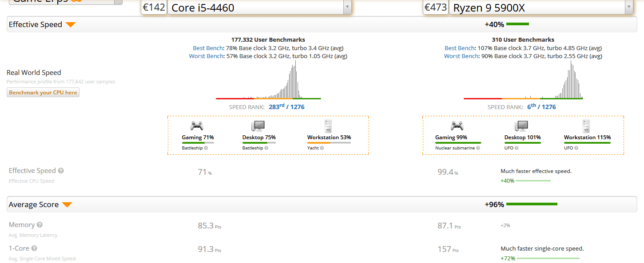Viewport: 644px width, 263px height.
Task: Click the question mark next to 1-Core
Action: [x=34, y=248]
